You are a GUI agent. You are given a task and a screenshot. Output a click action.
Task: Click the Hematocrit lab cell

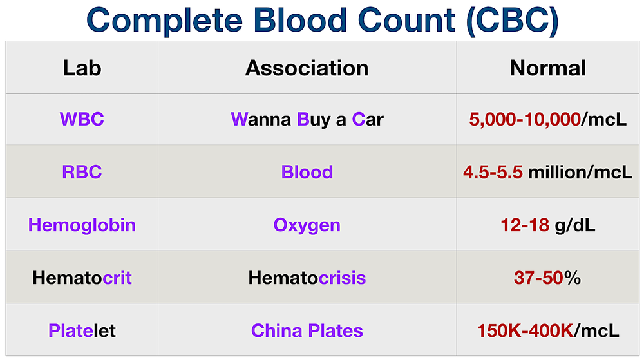pos(82,278)
